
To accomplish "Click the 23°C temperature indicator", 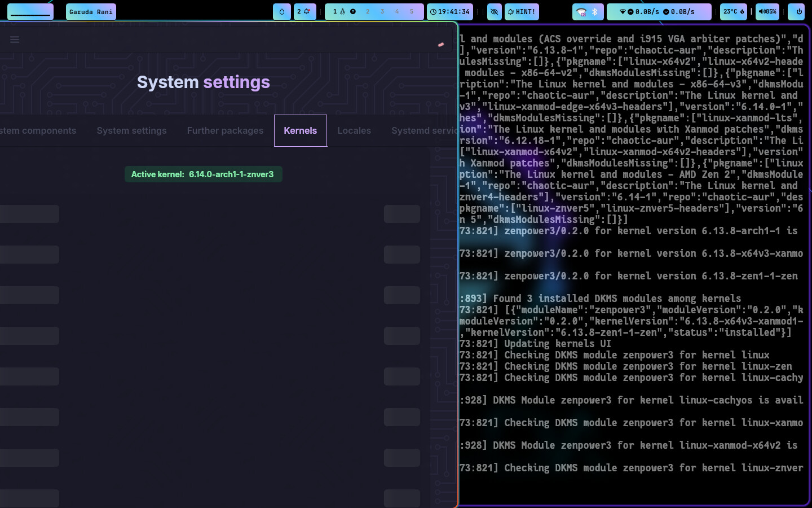I will (x=734, y=11).
